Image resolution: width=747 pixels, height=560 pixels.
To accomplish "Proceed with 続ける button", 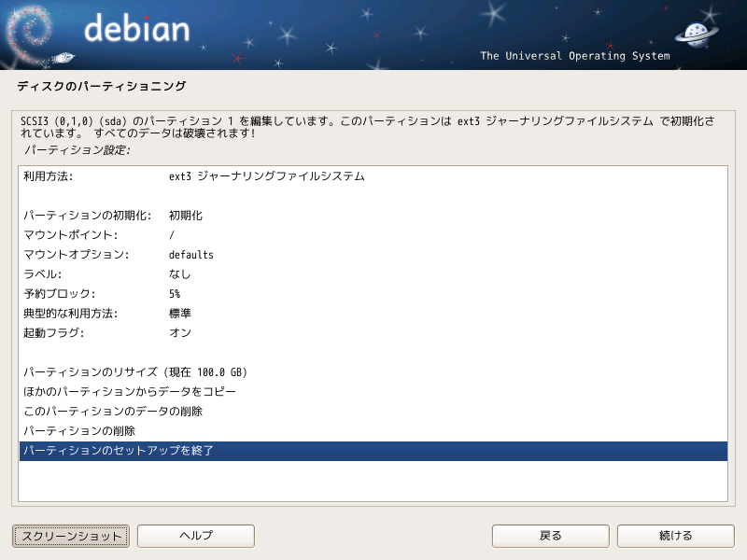I will click(x=675, y=536).
